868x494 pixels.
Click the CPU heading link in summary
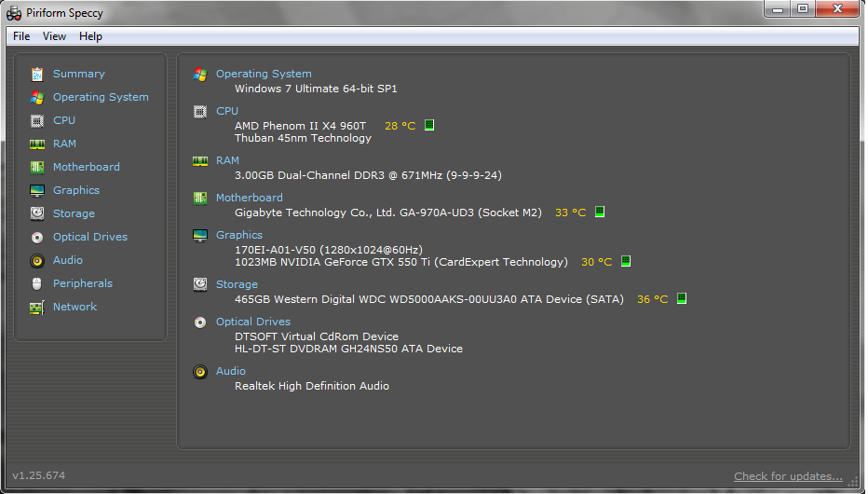(227, 111)
